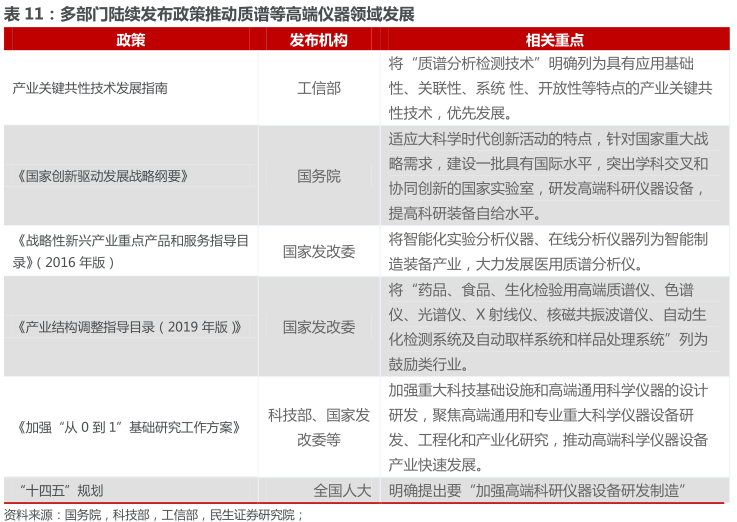Image resolution: width=737 pixels, height=522 pixels.
Task: Click '国家发改委' in the 2016 年版 row
Action: tap(319, 251)
